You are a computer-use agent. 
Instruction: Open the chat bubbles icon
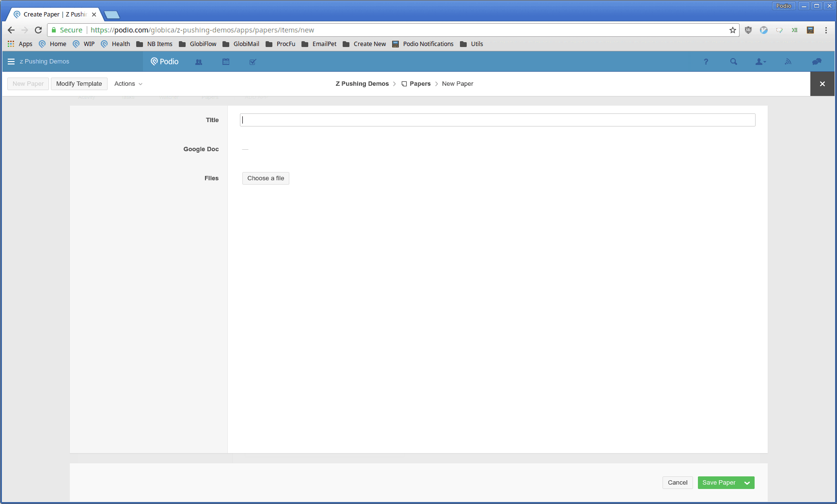(817, 62)
